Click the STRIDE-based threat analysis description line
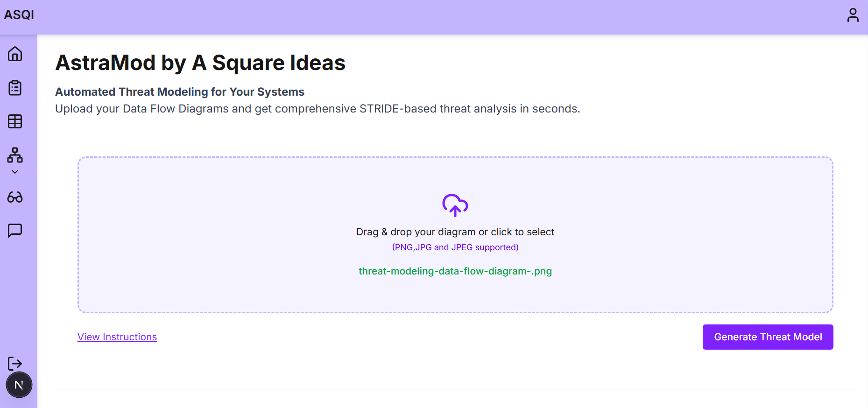The image size is (868, 408). point(318,109)
